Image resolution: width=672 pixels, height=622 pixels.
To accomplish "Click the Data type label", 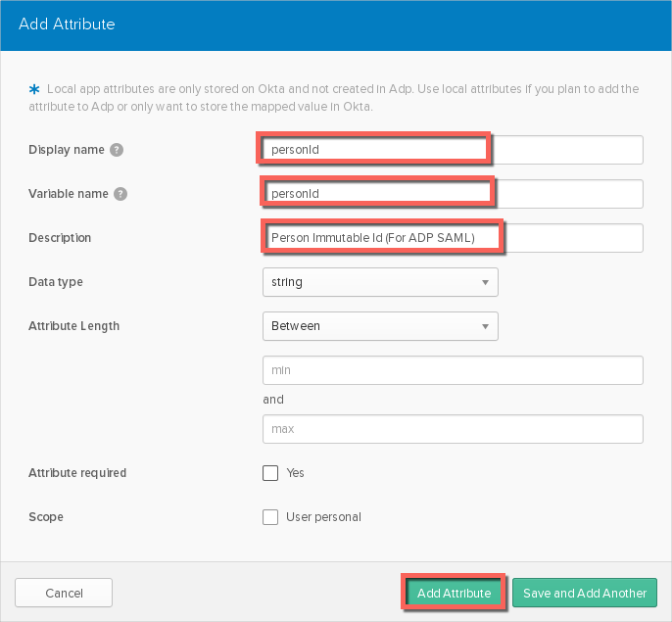I will tap(56, 282).
